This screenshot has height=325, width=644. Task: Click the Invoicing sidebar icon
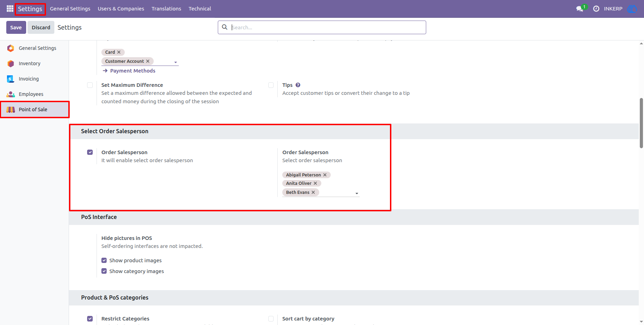[x=10, y=79]
